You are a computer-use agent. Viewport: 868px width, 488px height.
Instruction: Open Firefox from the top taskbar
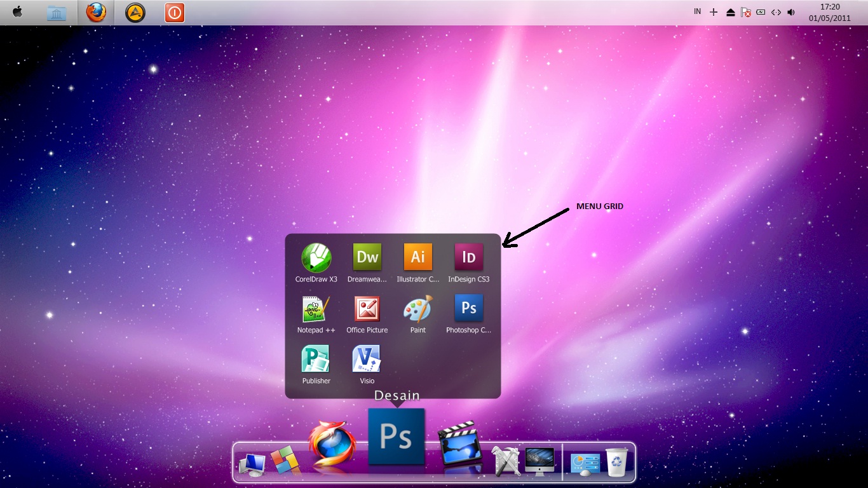pos(96,12)
